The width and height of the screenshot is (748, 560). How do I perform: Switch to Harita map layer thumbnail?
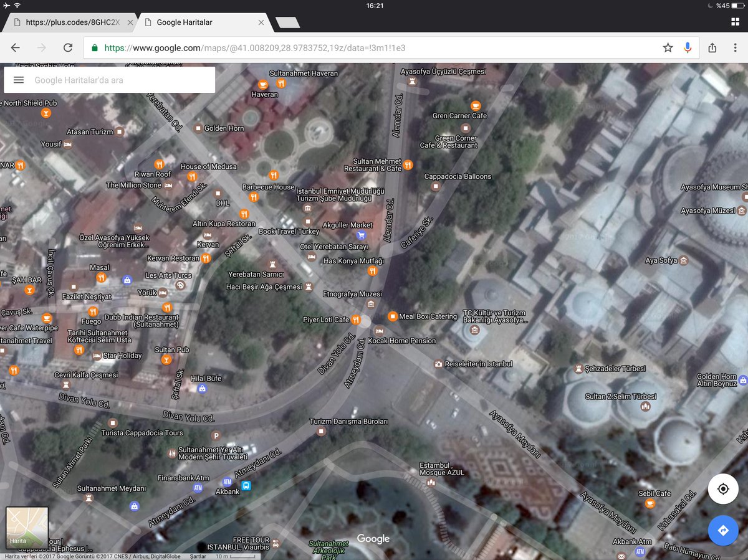pos(27,528)
